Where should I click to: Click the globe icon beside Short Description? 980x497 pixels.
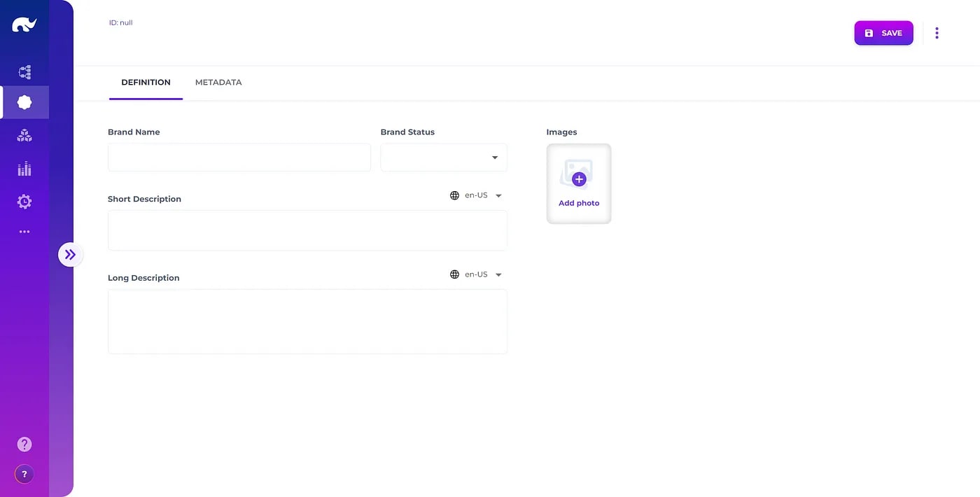pos(455,195)
